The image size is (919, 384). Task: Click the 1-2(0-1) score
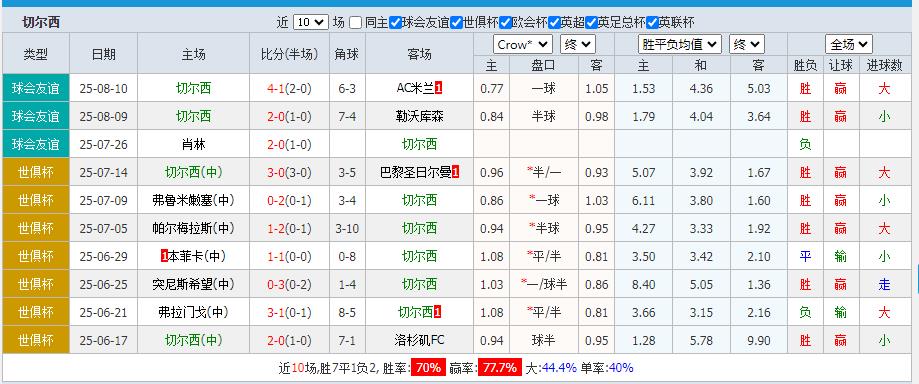pyautogui.click(x=289, y=228)
